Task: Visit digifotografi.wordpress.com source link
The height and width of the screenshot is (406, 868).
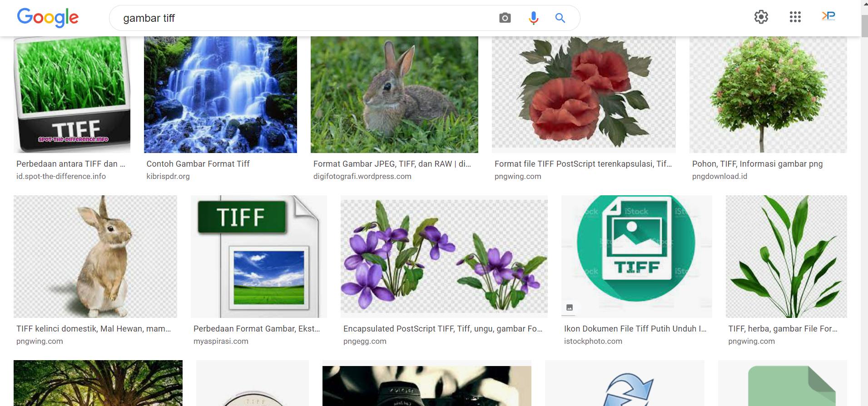Action: point(362,176)
